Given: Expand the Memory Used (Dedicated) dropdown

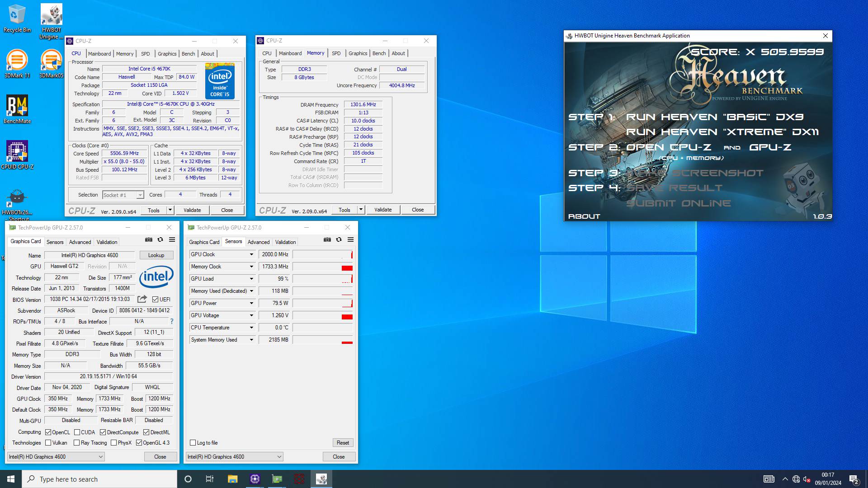Looking at the screenshot, I should pos(251,291).
